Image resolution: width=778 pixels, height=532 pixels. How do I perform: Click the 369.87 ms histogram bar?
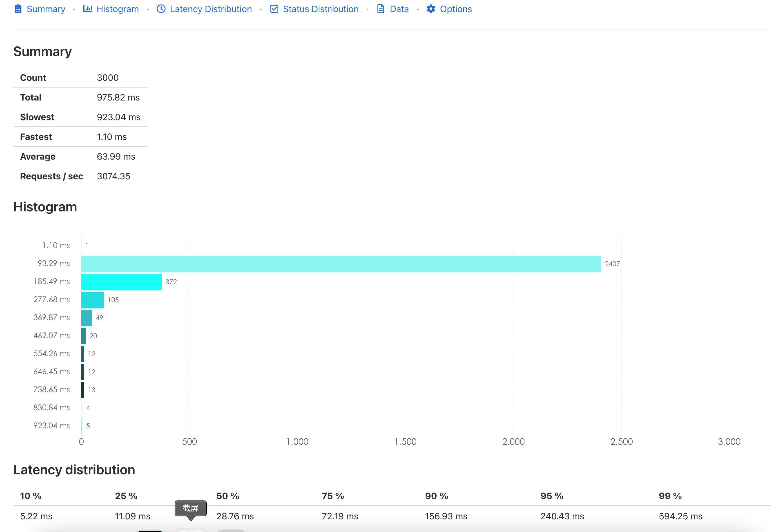[86, 318]
